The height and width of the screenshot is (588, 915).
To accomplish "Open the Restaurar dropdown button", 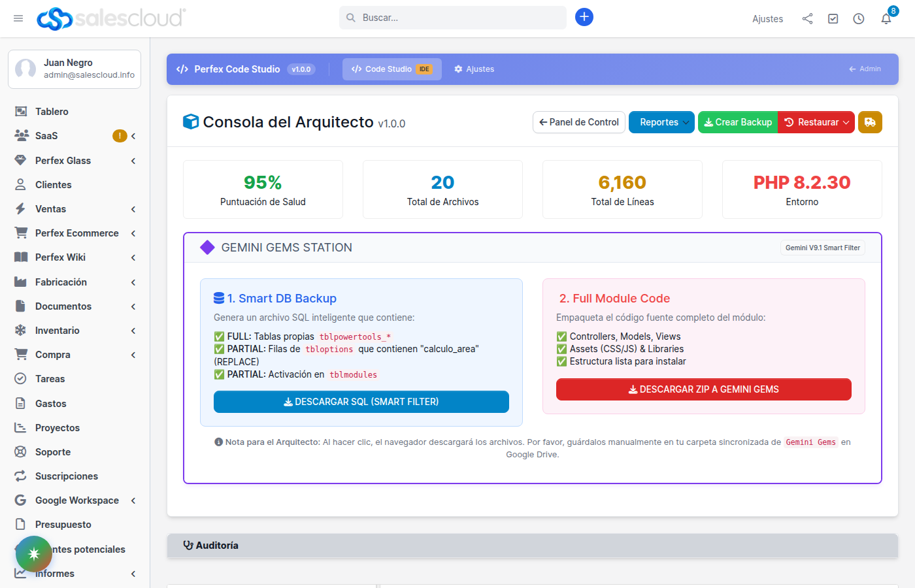I will click(x=816, y=122).
